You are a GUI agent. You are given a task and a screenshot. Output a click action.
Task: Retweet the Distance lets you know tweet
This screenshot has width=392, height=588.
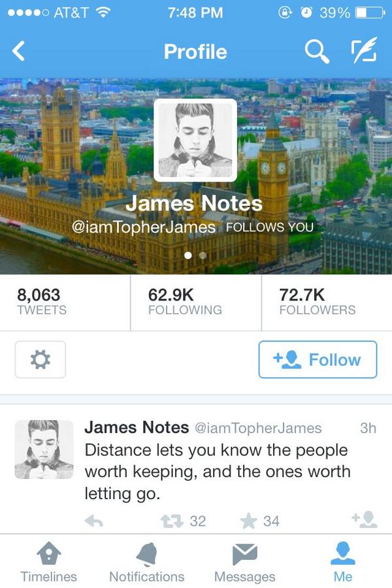[172, 521]
